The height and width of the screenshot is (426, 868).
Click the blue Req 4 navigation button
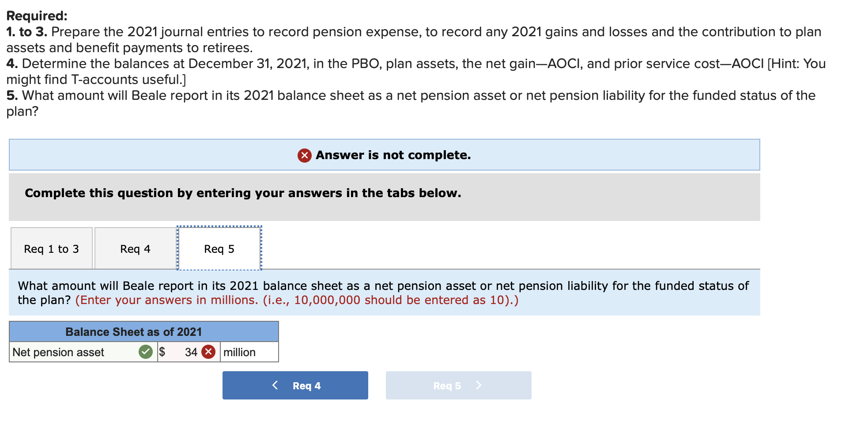coord(295,385)
